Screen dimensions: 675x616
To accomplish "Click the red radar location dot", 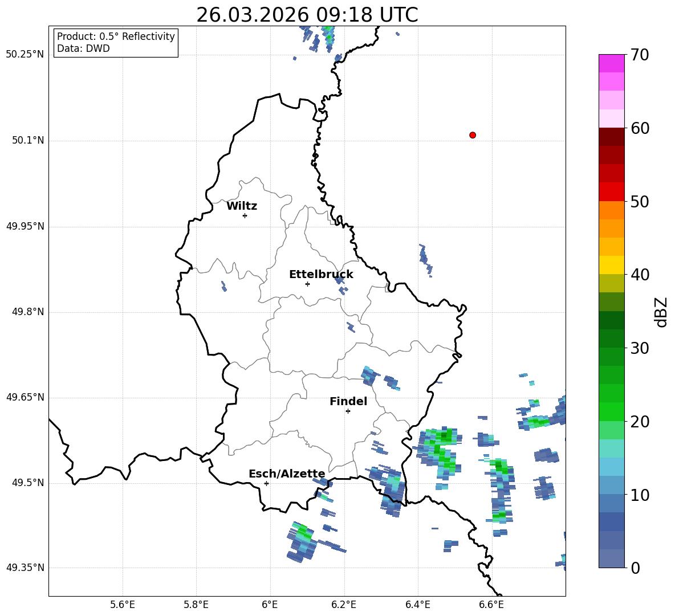I will point(473,135).
